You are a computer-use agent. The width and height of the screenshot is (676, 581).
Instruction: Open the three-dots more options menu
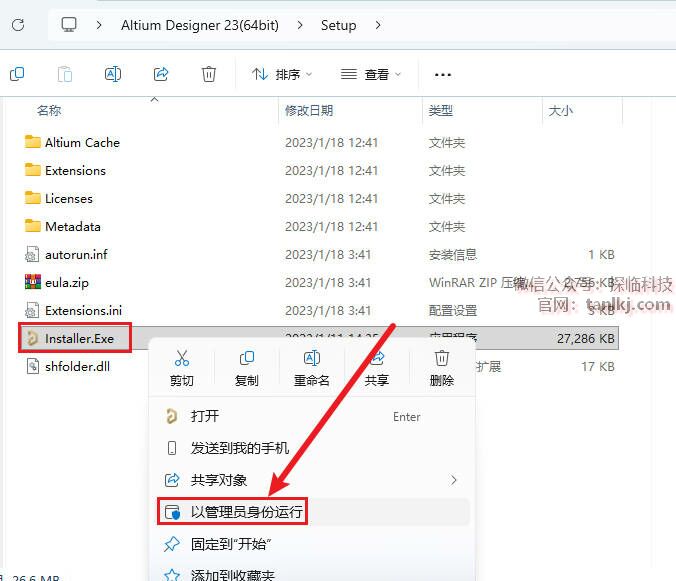(443, 75)
